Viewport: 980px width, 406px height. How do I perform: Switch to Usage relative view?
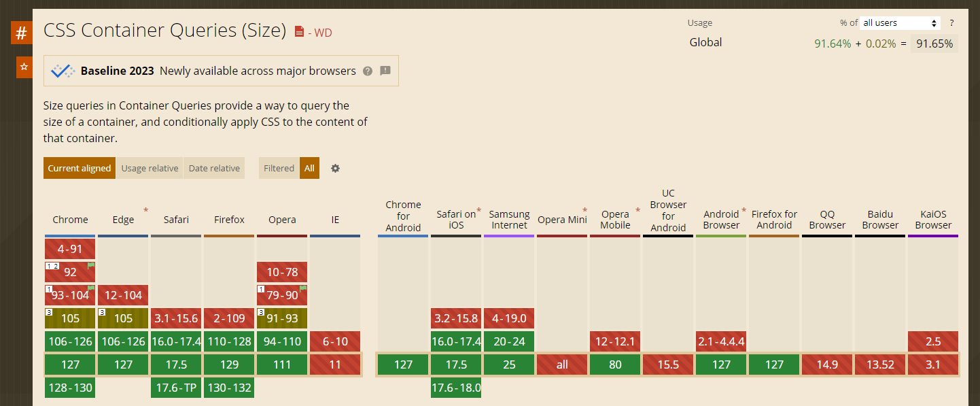point(150,168)
